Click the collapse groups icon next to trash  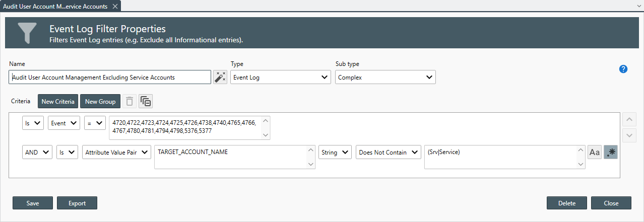click(x=146, y=101)
